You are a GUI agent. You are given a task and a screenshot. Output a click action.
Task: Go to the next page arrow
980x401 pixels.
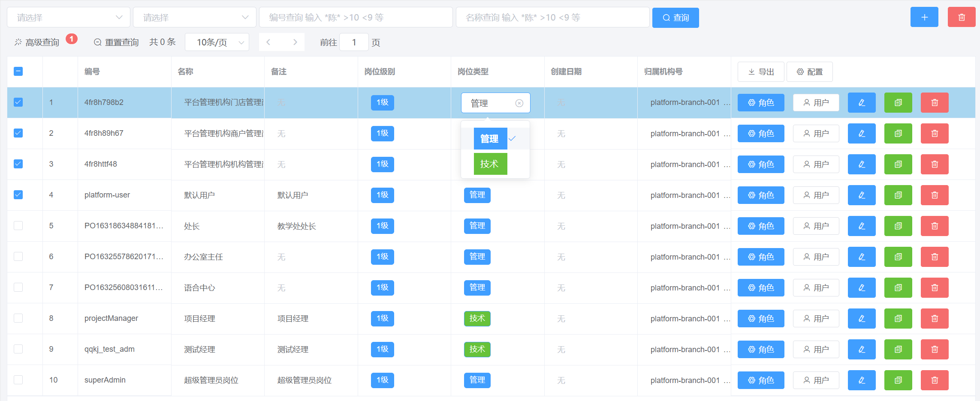295,42
